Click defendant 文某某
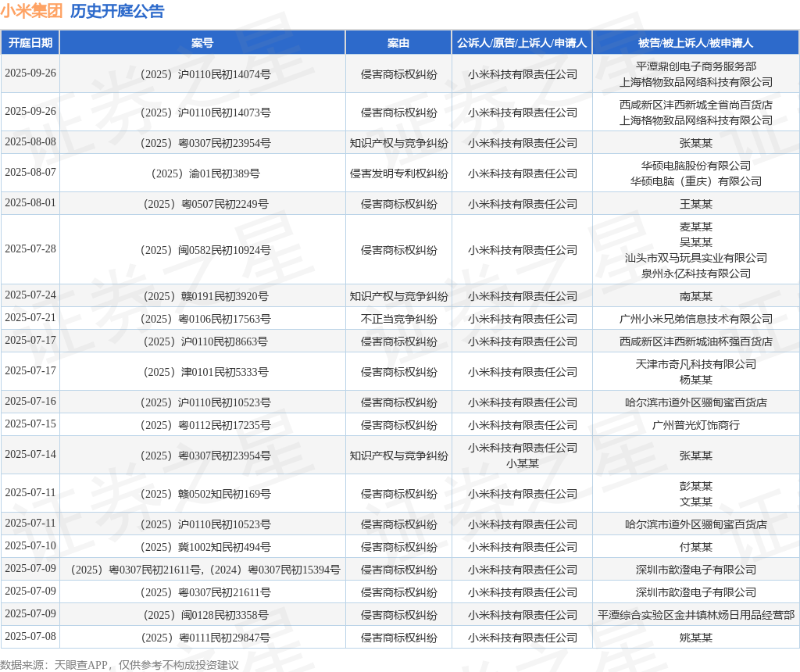 (x=696, y=502)
